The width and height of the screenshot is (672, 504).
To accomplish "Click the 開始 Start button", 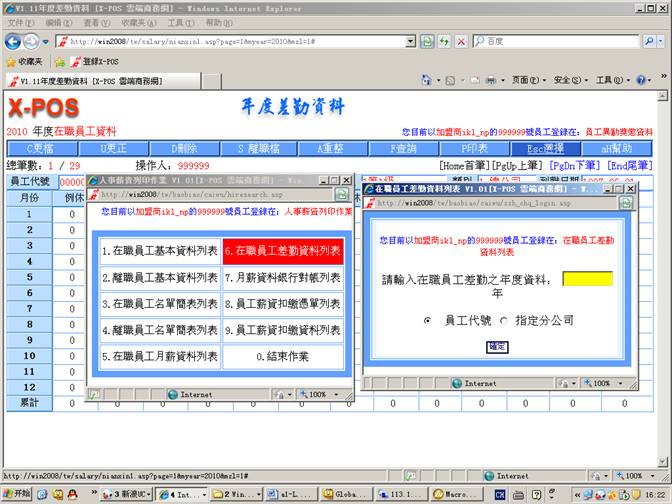I will (x=16, y=494).
